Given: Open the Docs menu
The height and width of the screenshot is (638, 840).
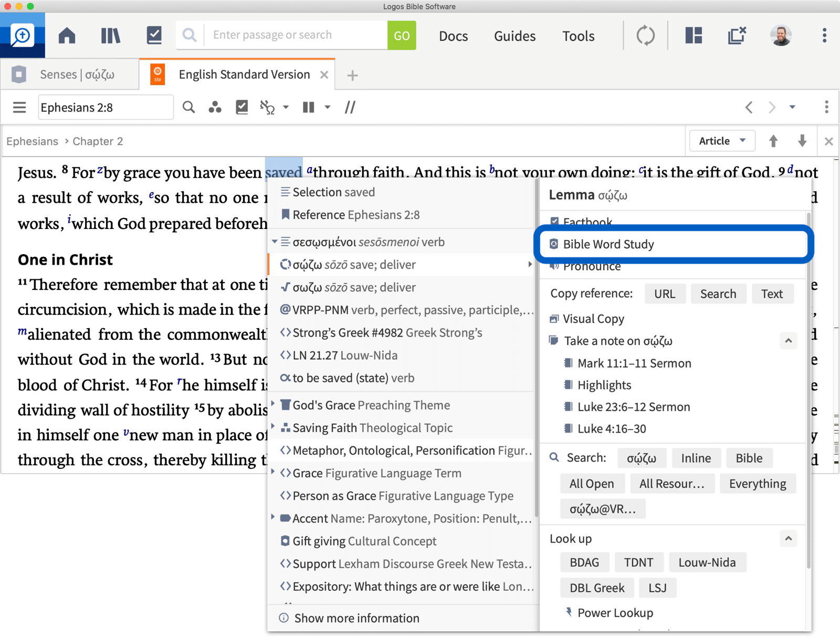Looking at the screenshot, I should [453, 36].
